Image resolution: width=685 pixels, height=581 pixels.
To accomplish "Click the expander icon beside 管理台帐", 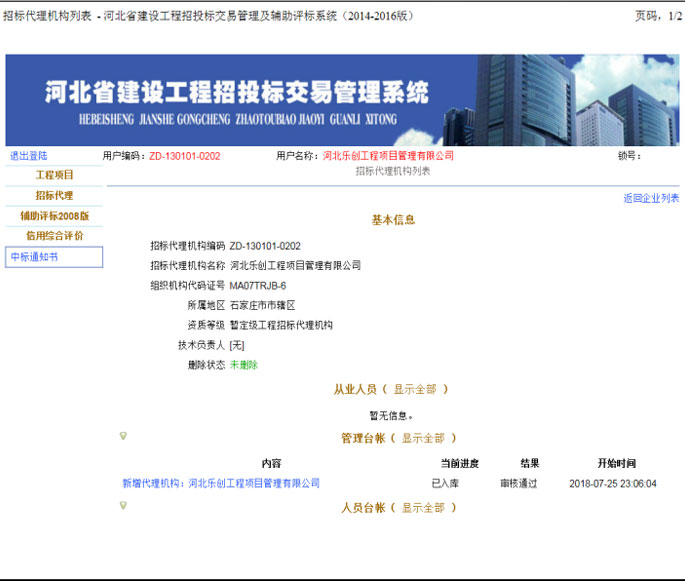I will [x=123, y=436].
